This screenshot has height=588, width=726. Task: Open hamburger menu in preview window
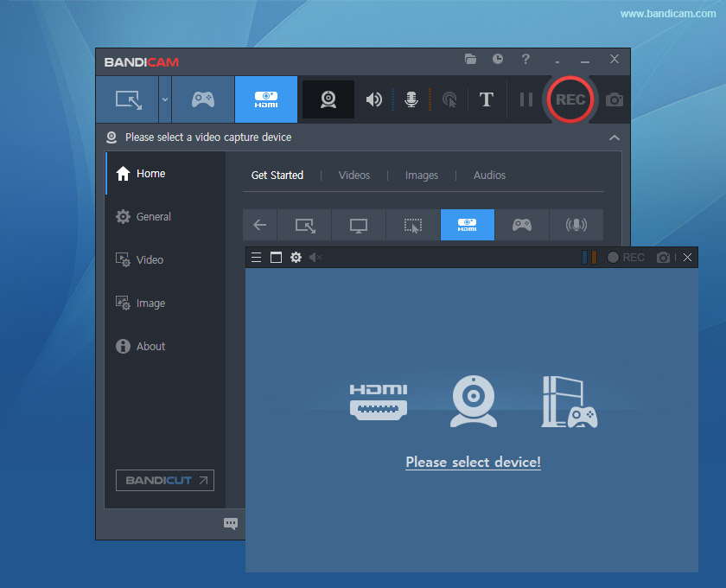(x=256, y=258)
